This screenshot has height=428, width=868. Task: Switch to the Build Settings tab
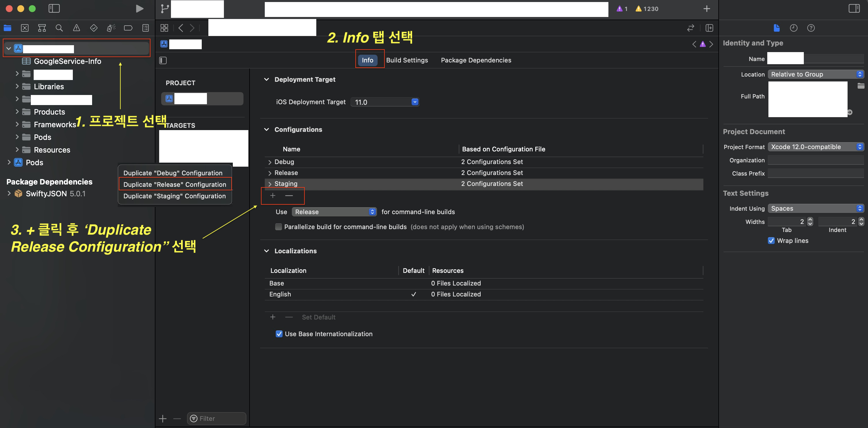pyautogui.click(x=407, y=60)
